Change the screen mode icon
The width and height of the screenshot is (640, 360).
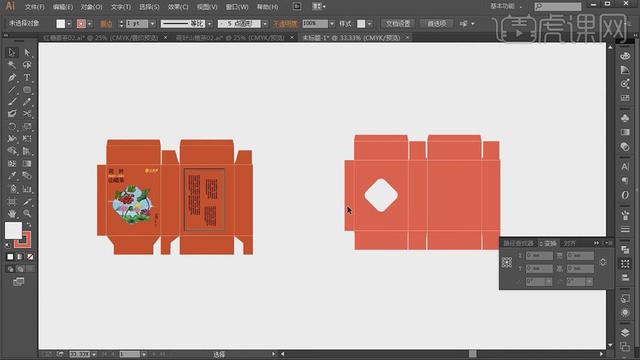click(18, 282)
